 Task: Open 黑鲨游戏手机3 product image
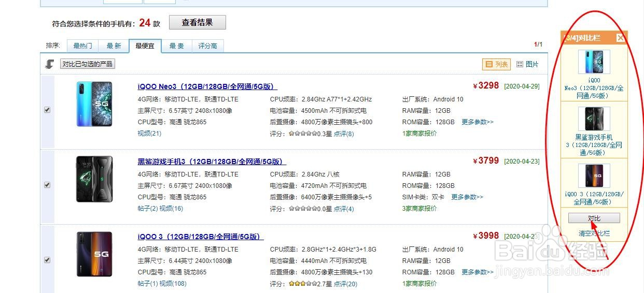pos(94,179)
